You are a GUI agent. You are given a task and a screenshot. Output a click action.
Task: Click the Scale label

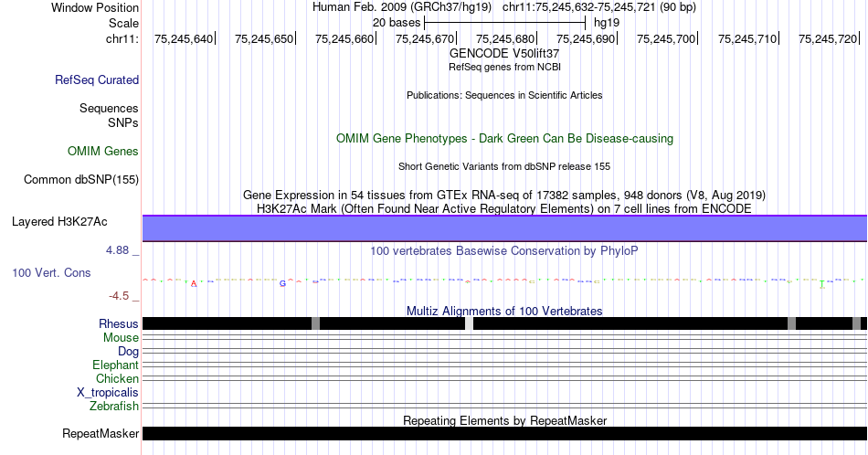[123, 23]
